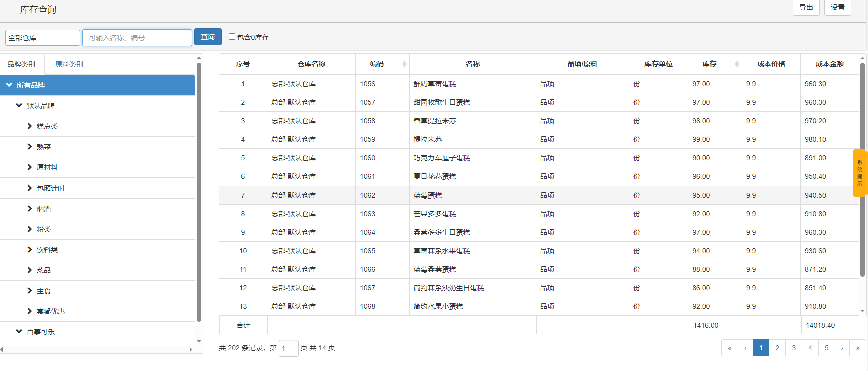The image size is (868, 371).
Task: Collapse the 所有品牌 tree node
Action: coord(9,85)
